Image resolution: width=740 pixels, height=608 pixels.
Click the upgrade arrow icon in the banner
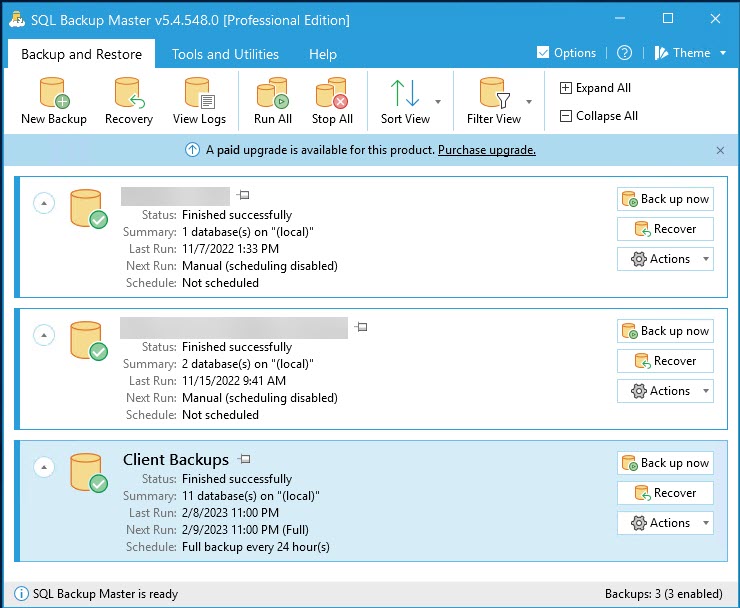[192, 150]
